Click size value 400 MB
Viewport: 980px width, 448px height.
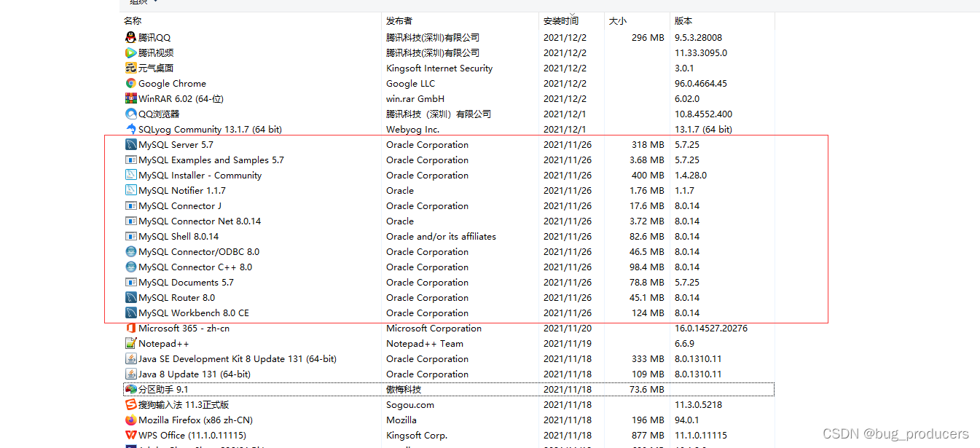click(x=648, y=175)
